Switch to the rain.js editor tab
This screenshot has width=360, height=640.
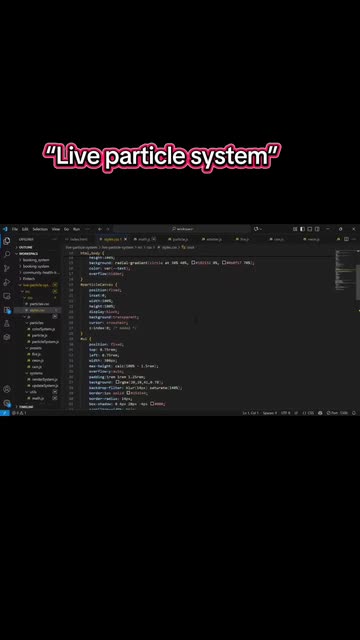coord(279,239)
